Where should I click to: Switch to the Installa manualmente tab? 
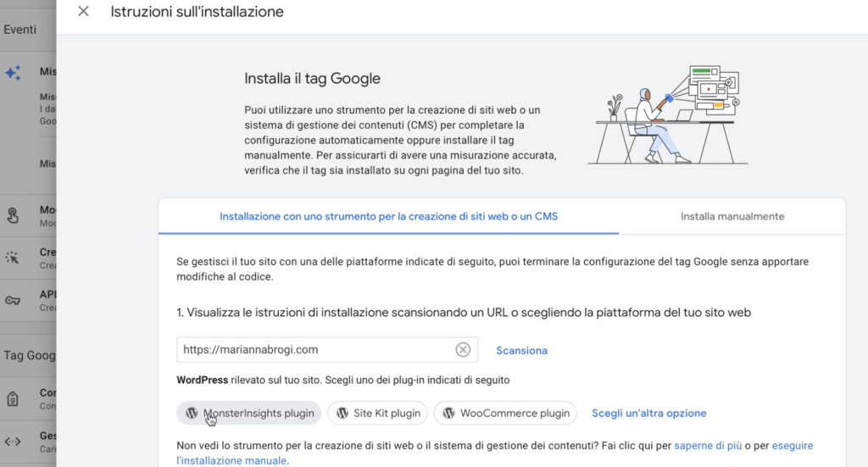(x=732, y=217)
